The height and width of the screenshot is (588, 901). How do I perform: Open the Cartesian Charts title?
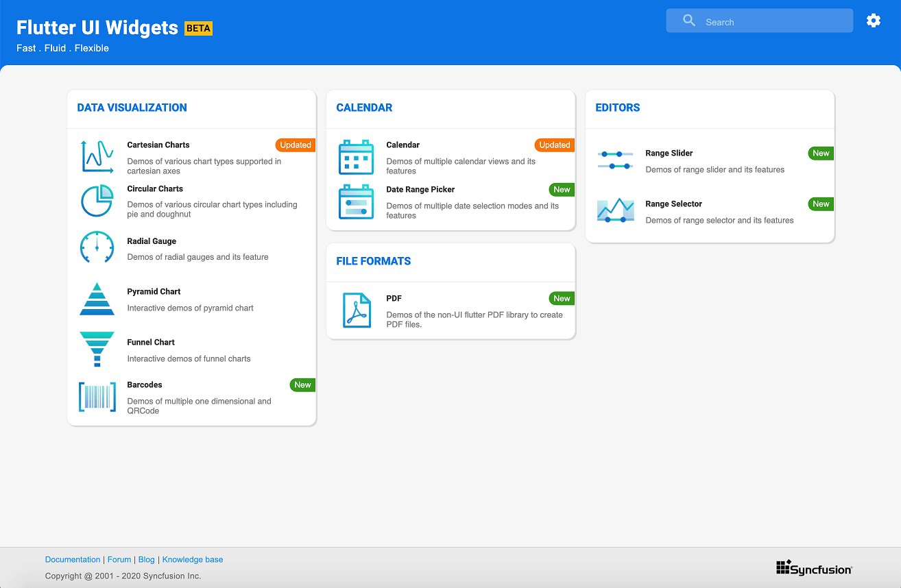point(158,145)
